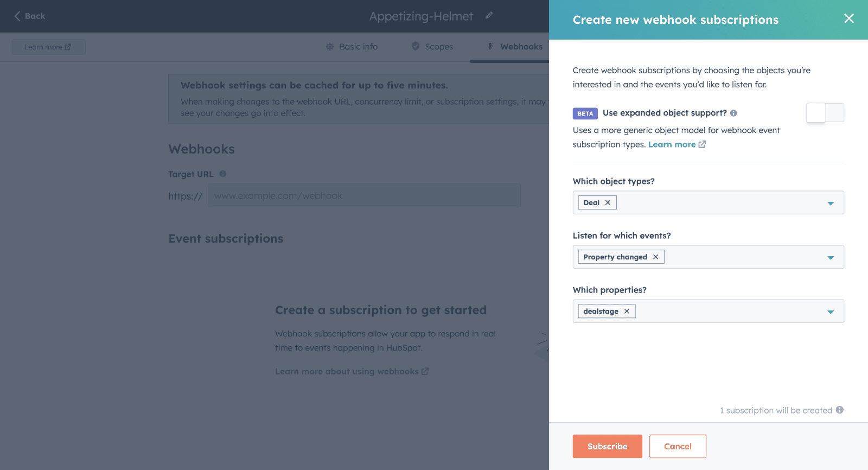Open the Scopes tab
This screenshot has width=868, height=470.
(x=432, y=47)
